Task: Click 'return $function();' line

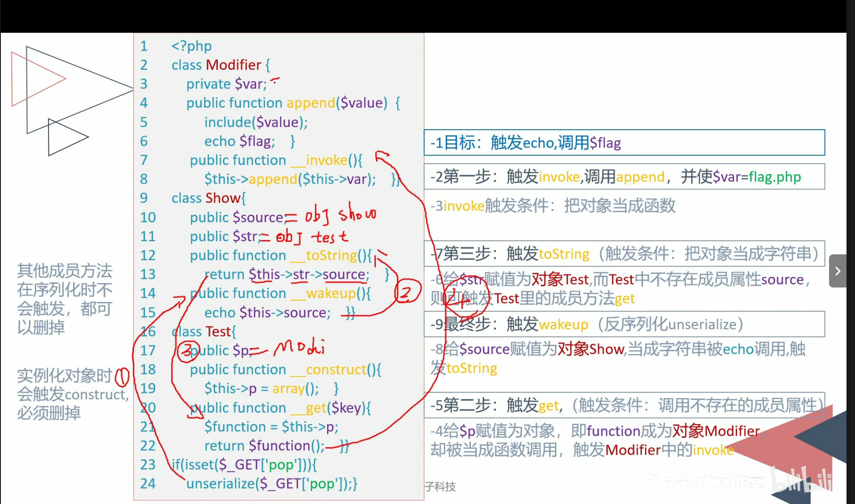Action: [x=276, y=446]
